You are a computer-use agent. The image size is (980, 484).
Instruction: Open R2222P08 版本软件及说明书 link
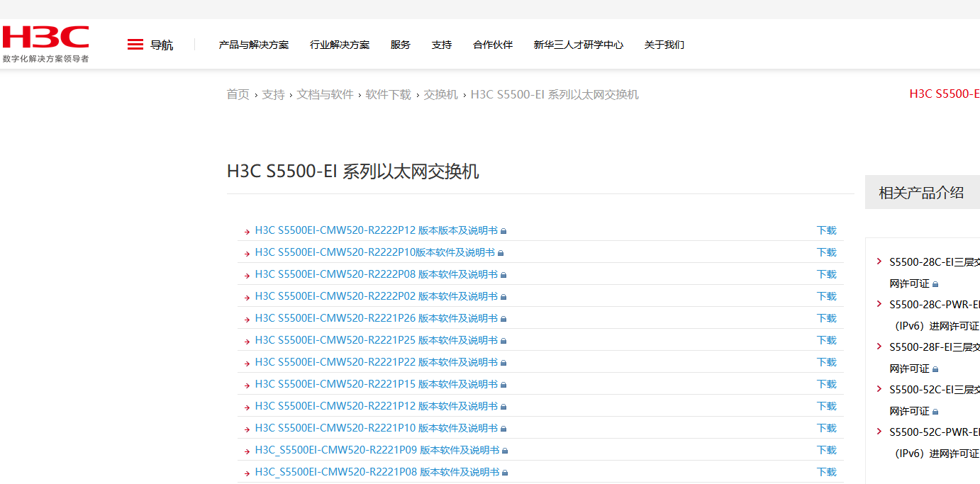point(377,274)
